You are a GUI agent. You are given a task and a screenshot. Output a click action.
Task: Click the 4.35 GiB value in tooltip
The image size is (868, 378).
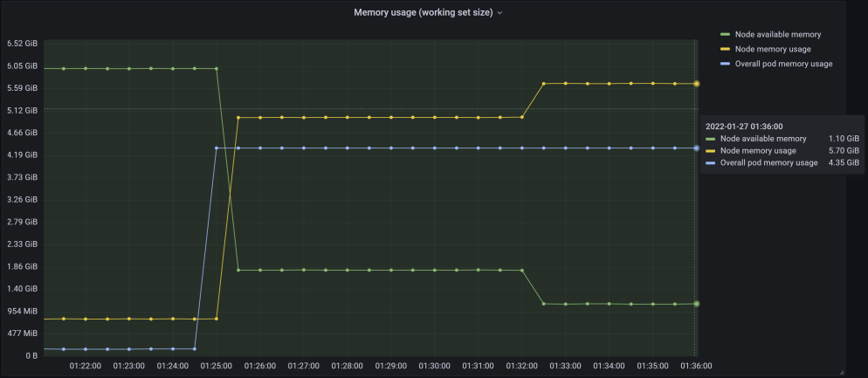844,162
